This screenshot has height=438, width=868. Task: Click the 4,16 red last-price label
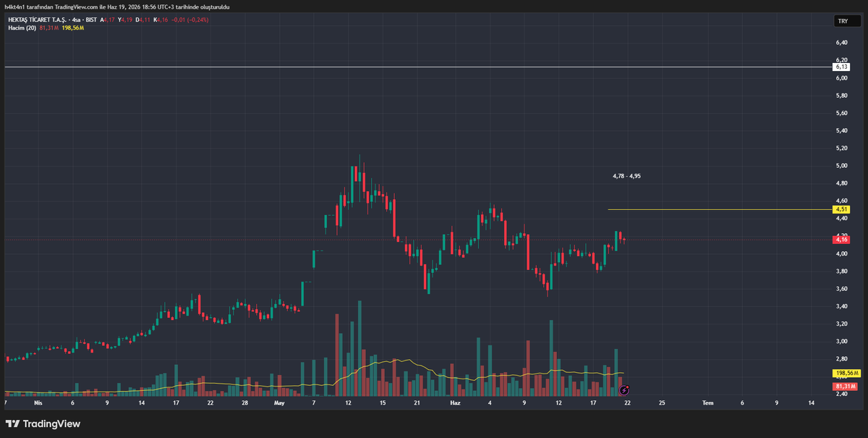tap(841, 239)
